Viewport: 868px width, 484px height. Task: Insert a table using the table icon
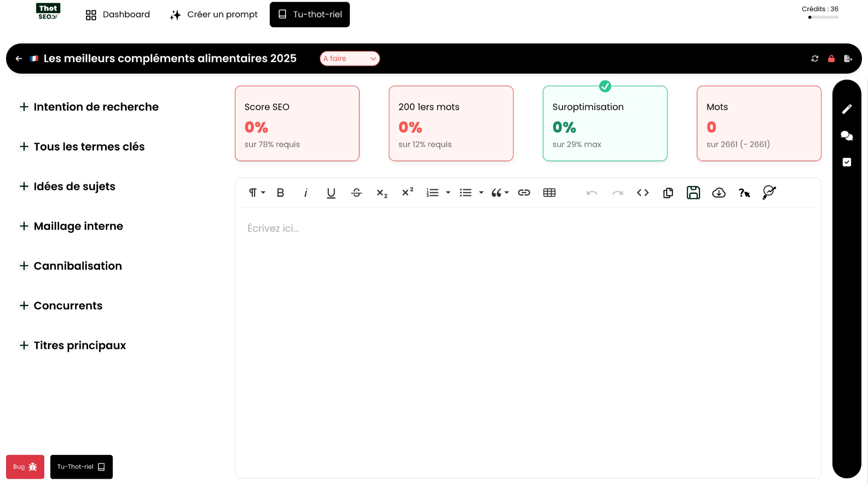(549, 193)
